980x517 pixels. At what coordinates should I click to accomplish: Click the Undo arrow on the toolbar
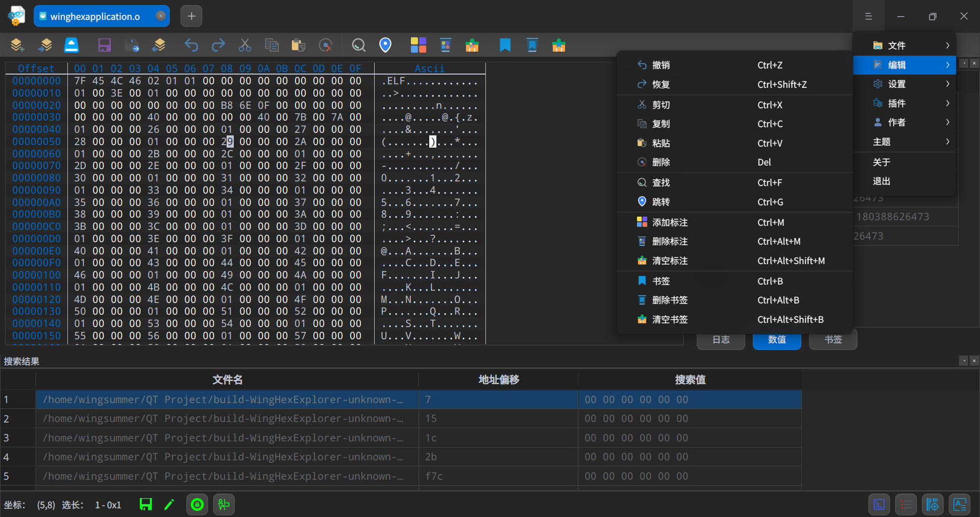[191, 45]
